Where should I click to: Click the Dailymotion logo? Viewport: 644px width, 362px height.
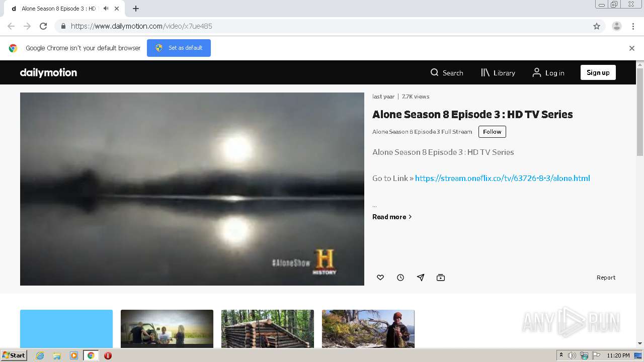(x=48, y=72)
